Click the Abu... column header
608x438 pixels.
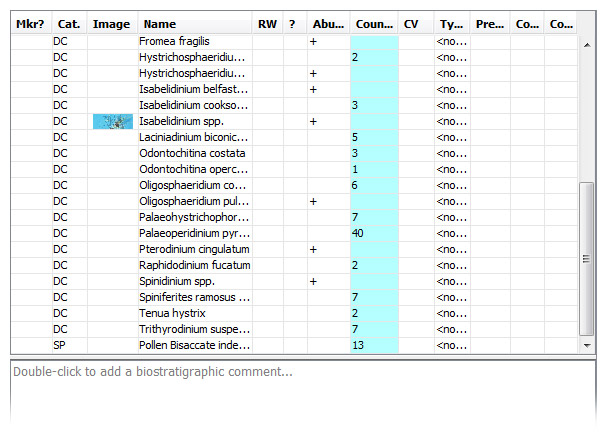click(x=328, y=24)
